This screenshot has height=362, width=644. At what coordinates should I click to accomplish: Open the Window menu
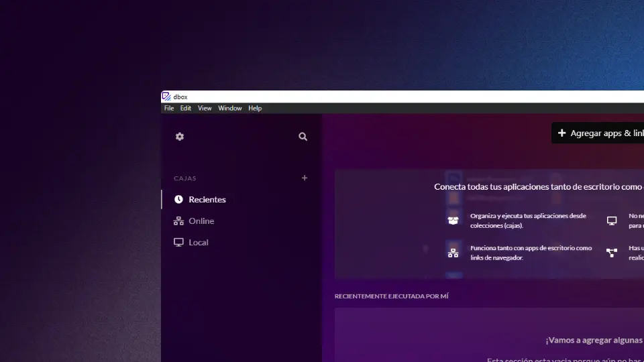coord(230,109)
